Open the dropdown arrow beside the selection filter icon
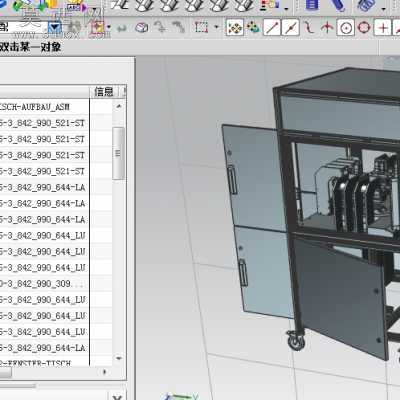This screenshot has width=400, height=400. [109, 27]
